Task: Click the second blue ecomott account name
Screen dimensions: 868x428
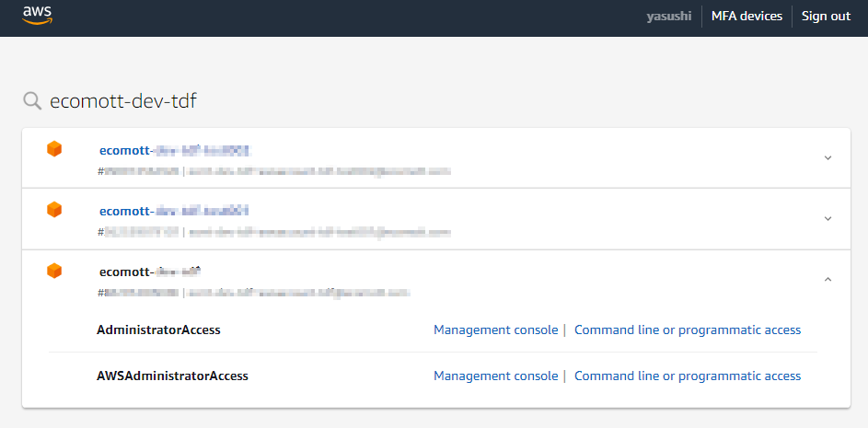Action: coord(174,211)
